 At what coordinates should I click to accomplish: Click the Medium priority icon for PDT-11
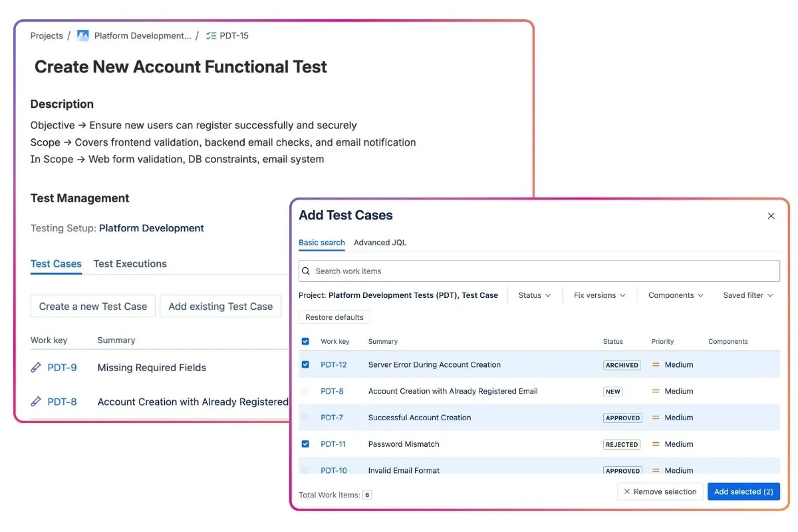tap(656, 444)
